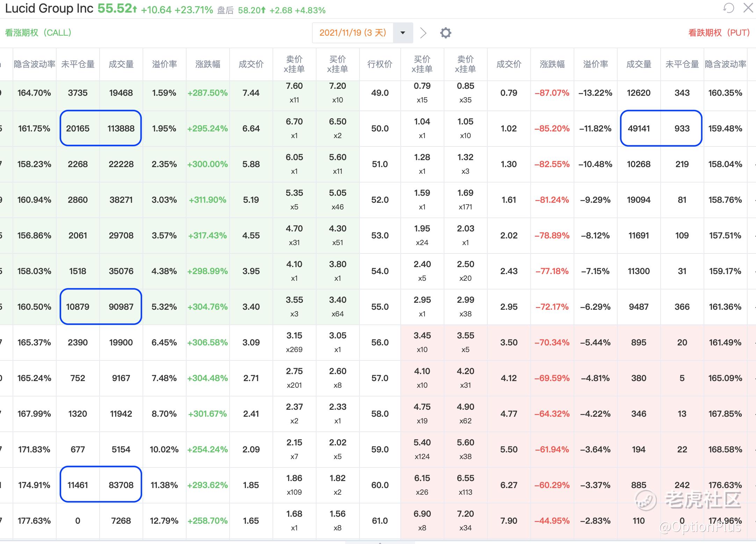Click call volume 90987 cell
Viewport: 756px width, 544px height.
pos(121,307)
